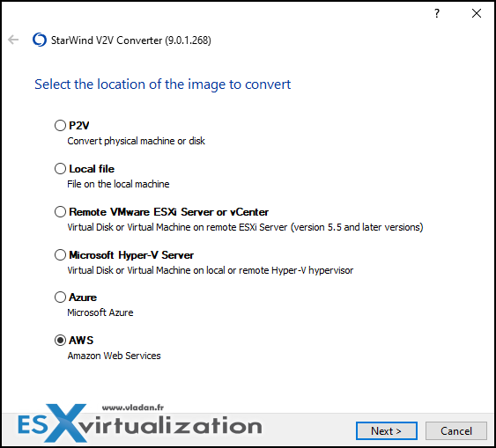Click 'Amazon Web Services' description text
Screen dimensions: 496x448
pyautogui.click(x=115, y=356)
